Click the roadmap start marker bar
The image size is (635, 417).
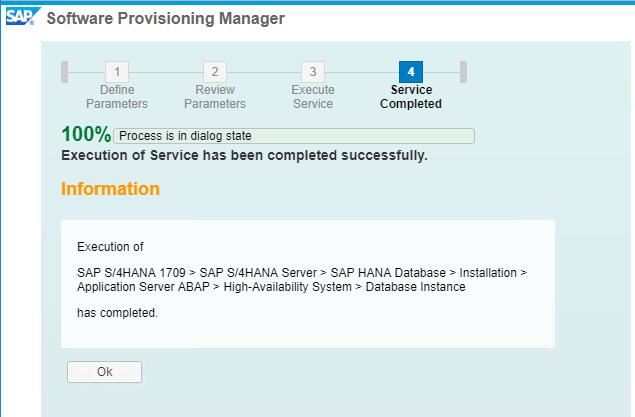point(64,72)
